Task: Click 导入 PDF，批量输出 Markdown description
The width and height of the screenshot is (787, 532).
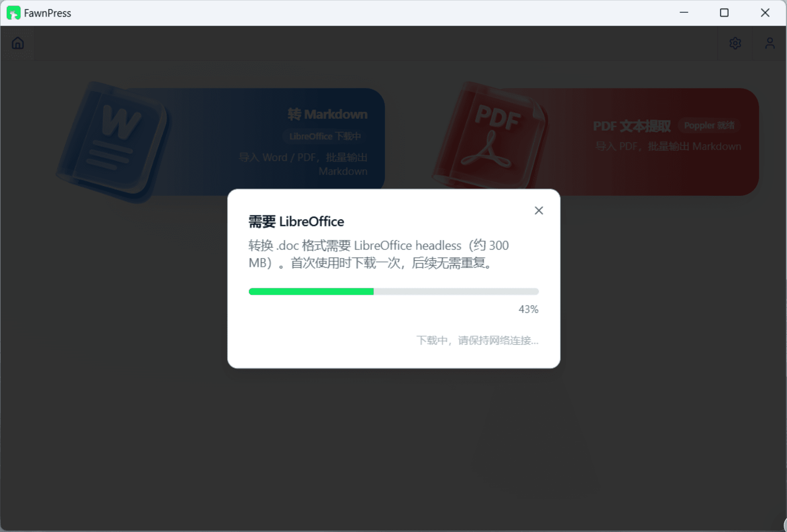Action: point(668,146)
